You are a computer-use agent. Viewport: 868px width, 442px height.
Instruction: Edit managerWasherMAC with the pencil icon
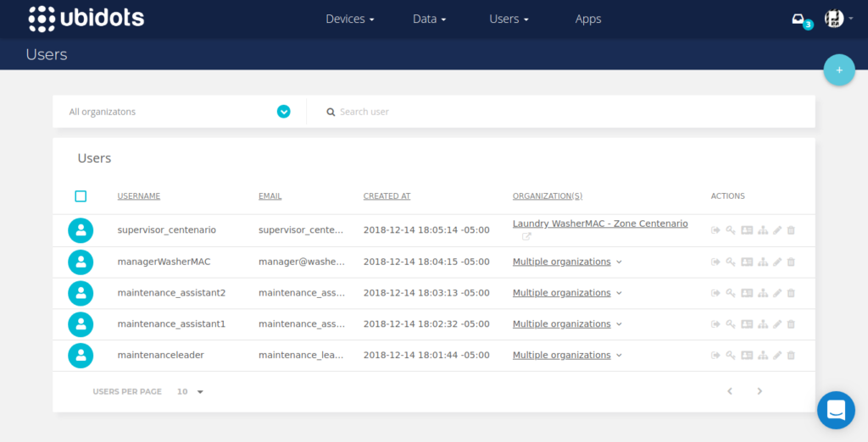[777, 262]
